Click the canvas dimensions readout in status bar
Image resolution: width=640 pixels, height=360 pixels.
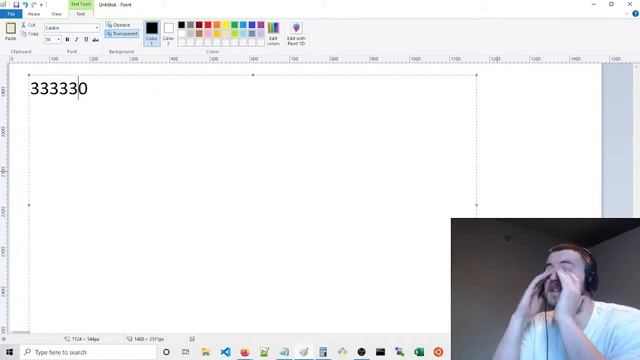[145, 339]
